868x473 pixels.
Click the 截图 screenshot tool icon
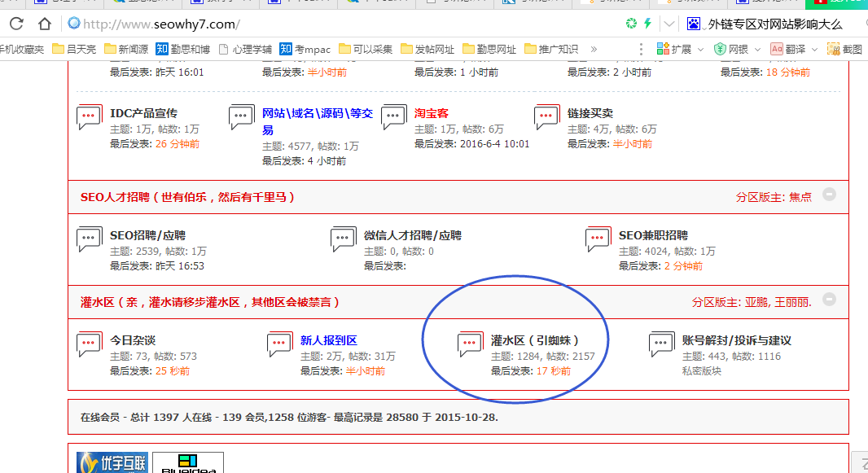(834, 49)
